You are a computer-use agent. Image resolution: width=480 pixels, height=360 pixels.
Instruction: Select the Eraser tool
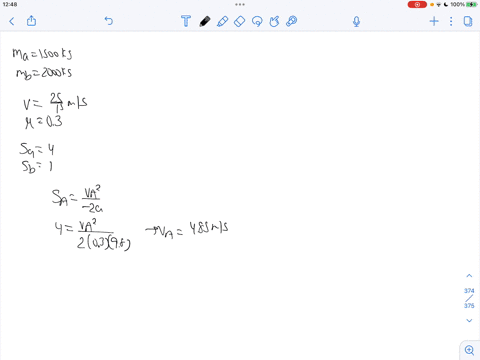click(x=239, y=21)
